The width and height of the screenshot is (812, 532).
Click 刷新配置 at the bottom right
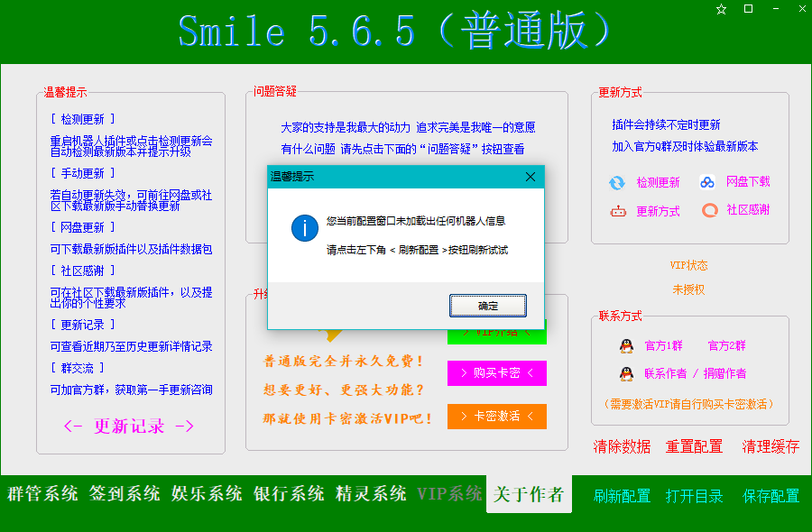(622, 496)
